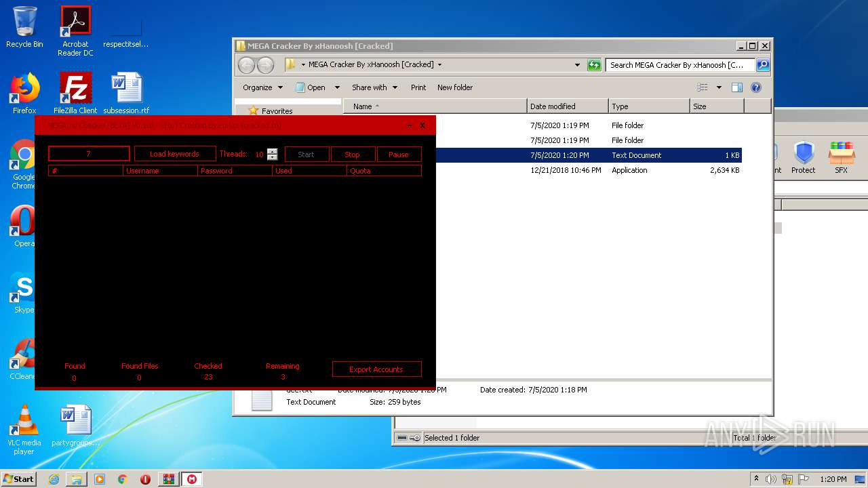868x488 pixels.
Task: Click Used column header in cracker
Action: point(309,171)
